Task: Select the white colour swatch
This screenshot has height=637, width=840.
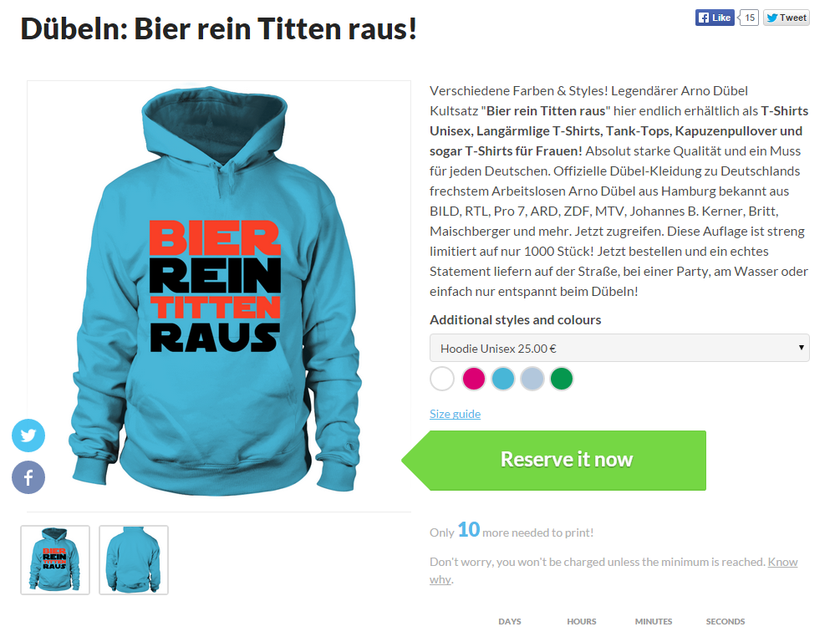Action: click(x=442, y=379)
